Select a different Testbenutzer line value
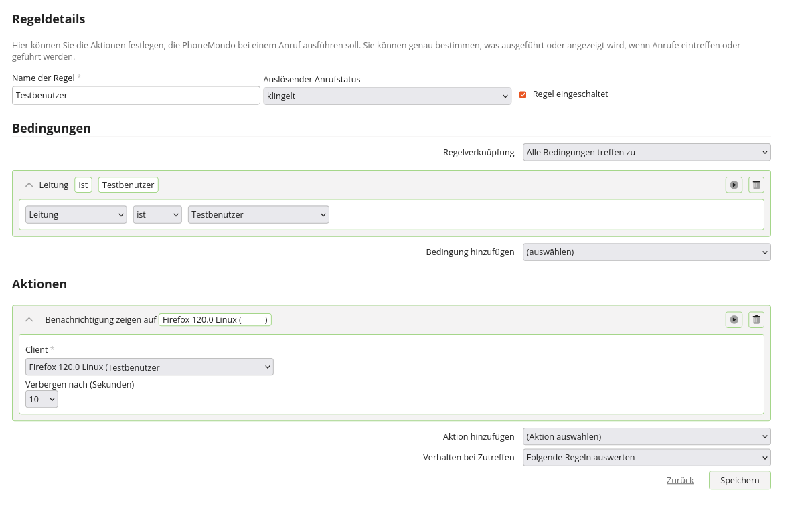 point(258,215)
